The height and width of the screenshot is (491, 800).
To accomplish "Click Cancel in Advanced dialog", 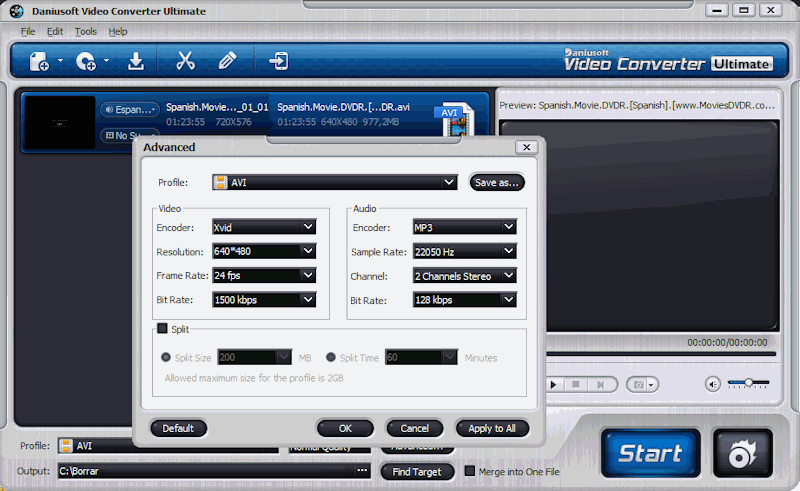I will pyautogui.click(x=414, y=428).
